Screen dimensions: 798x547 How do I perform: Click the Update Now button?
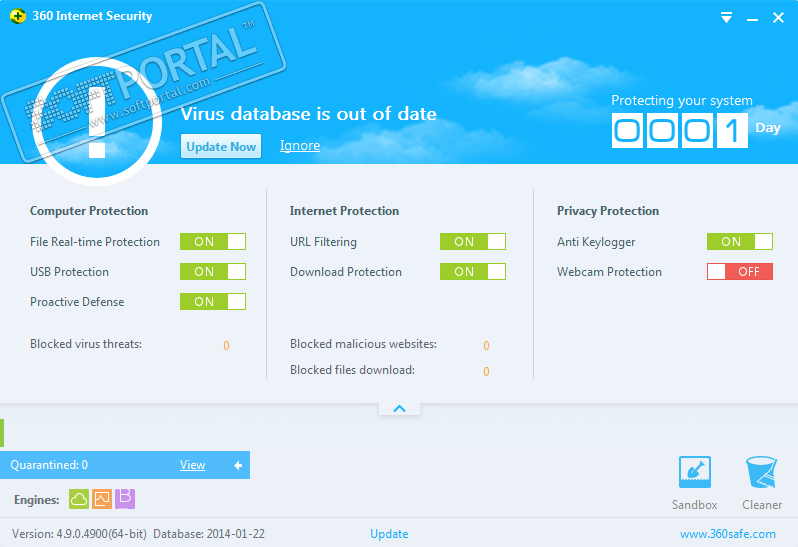point(221,147)
